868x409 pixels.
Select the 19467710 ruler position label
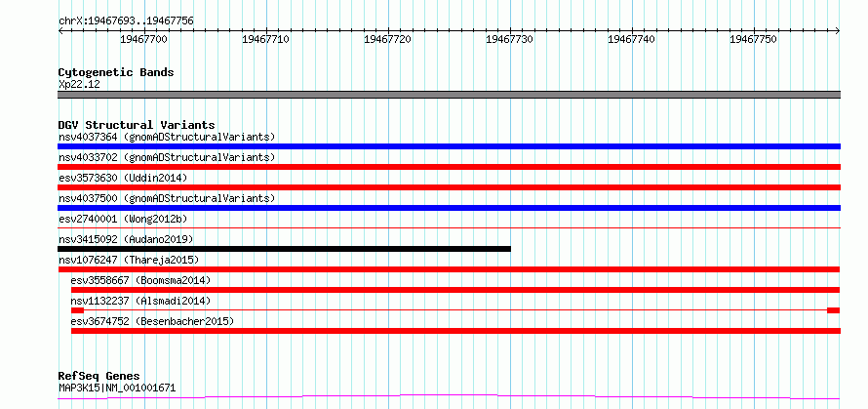(265, 39)
